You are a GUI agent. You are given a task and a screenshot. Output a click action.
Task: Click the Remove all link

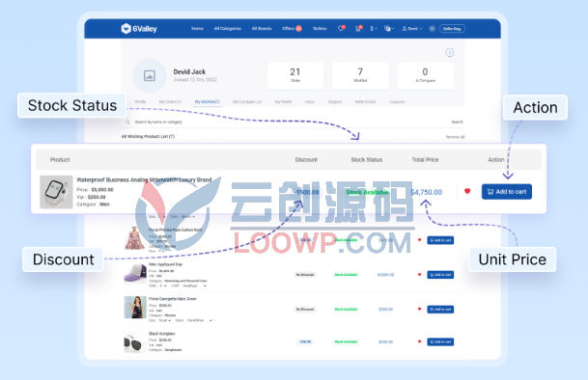tap(455, 137)
